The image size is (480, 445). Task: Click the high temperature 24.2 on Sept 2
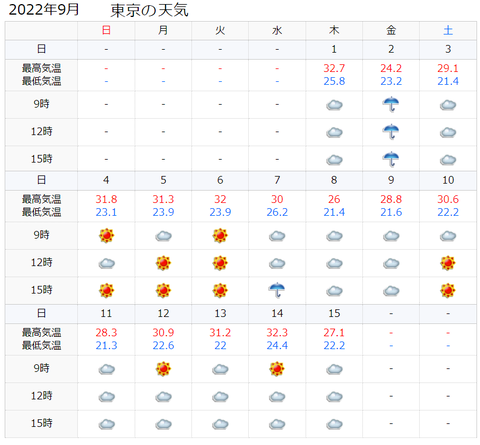click(391, 68)
